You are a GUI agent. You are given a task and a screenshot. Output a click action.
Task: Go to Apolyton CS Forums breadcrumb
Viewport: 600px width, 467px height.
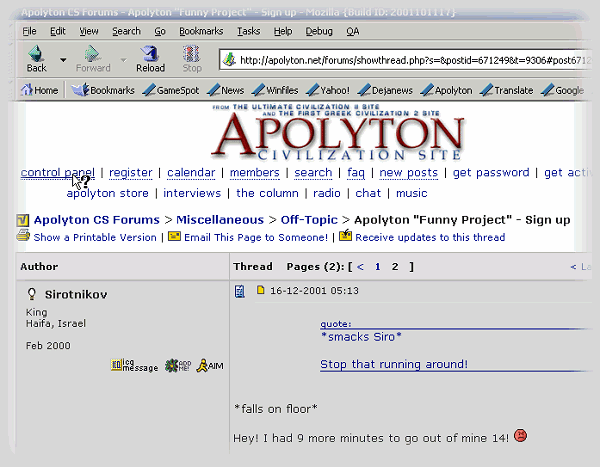pyautogui.click(x=96, y=220)
